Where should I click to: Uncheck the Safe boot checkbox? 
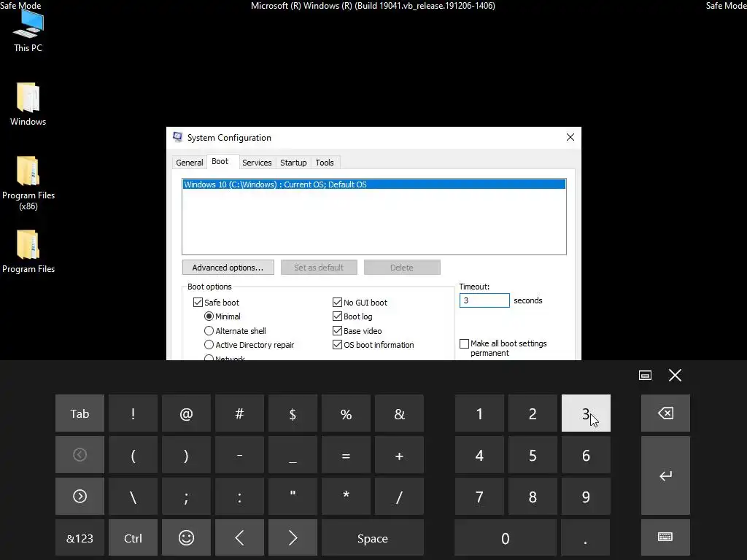(x=198, y=303)
